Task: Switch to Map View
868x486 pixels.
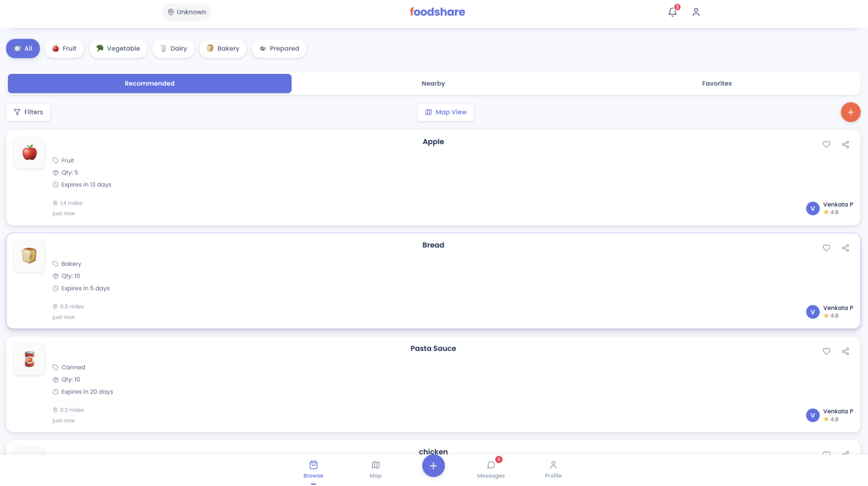Action: [445, 112]
